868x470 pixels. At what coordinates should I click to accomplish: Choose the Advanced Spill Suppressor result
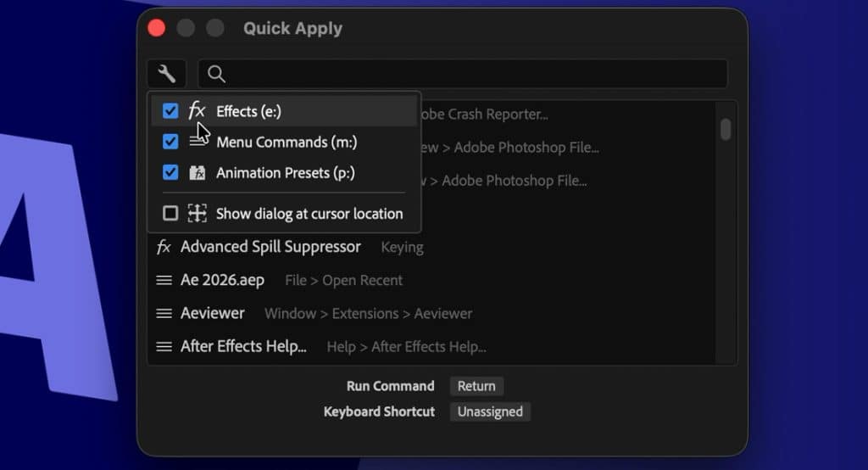(431, 247)
